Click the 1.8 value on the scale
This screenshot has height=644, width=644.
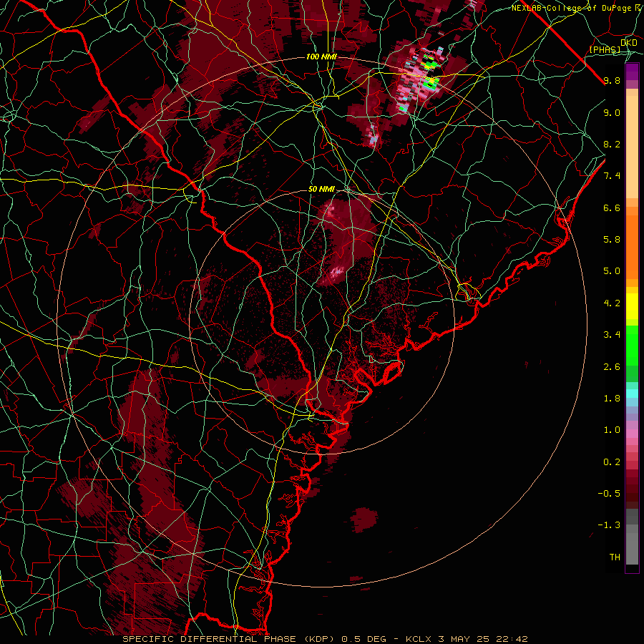(612, 399)
